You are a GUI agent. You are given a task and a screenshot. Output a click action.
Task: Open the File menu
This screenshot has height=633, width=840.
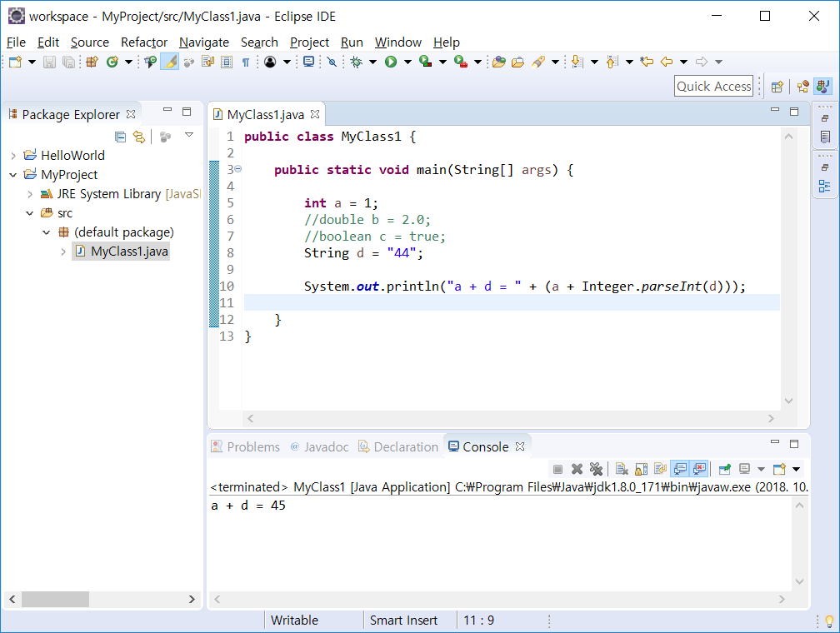(16, 42)
